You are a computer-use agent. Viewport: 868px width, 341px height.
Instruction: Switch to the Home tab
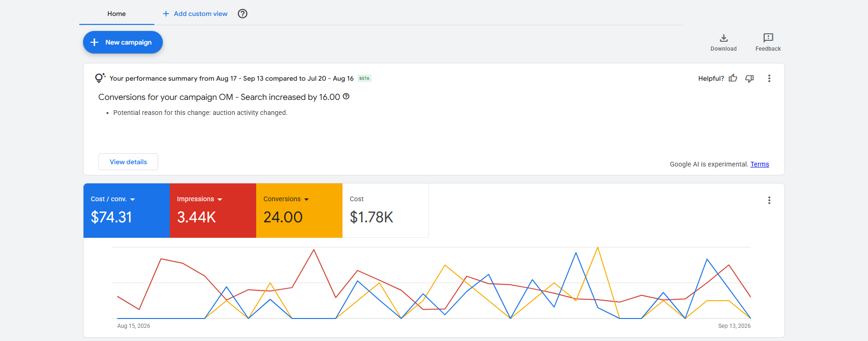pos(116,14)
